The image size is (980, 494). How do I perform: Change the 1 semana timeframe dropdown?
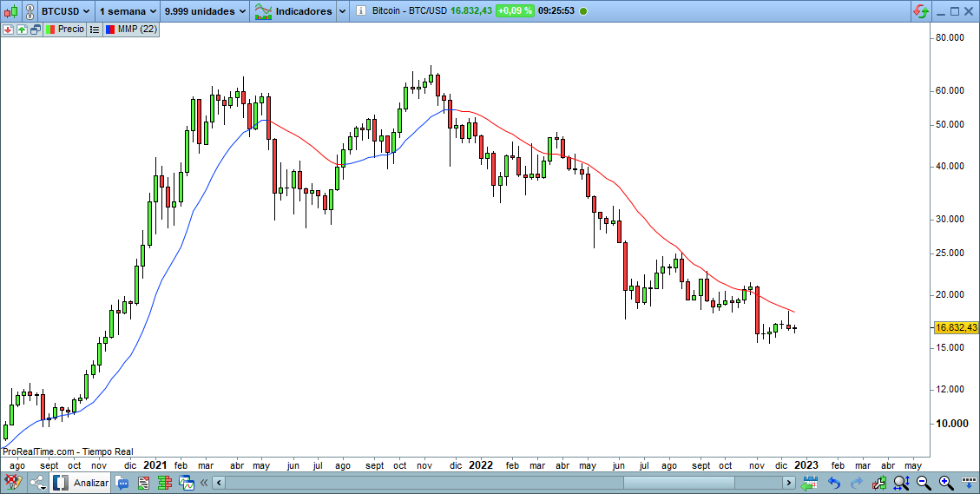pyautogui.click(x=127, y=11)
